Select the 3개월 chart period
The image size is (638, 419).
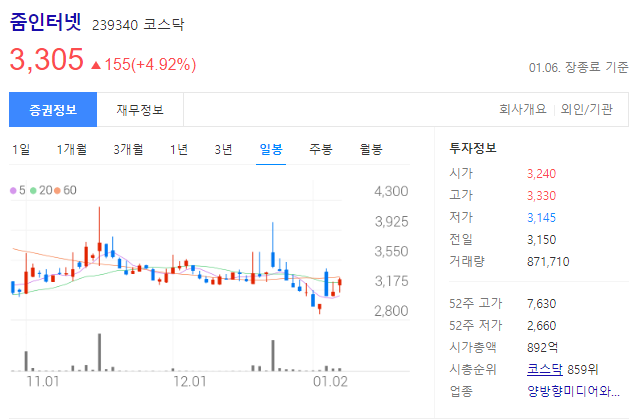[128, 149]
